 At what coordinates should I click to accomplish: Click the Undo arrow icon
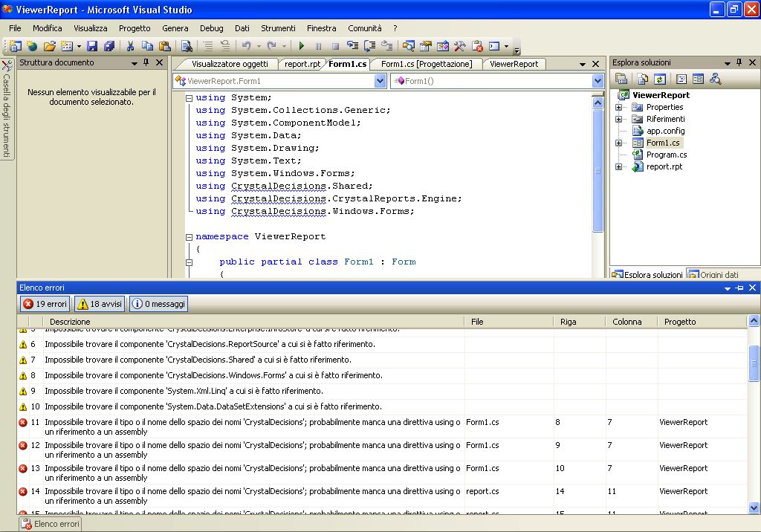pos(247,46)
